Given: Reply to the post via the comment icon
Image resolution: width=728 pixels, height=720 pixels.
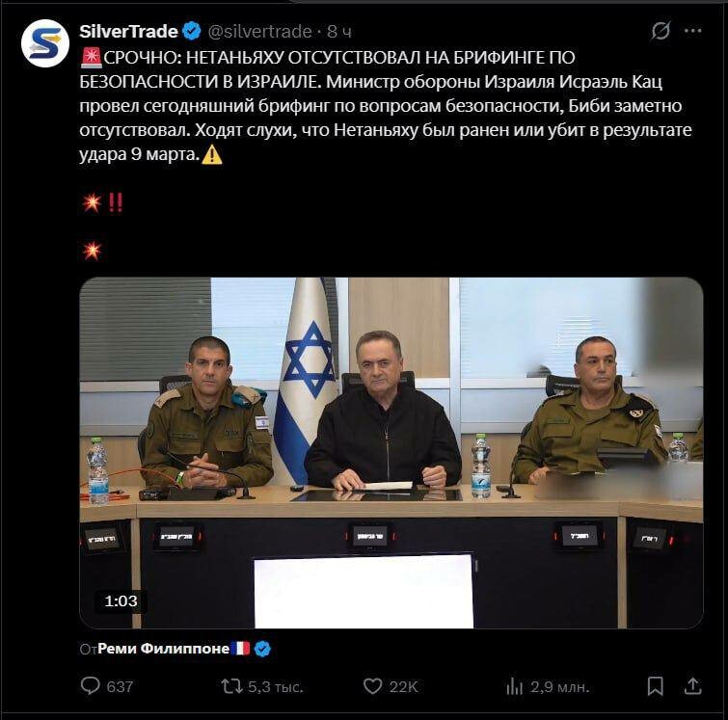Looking at the screenshot, I should coord(90,685).
